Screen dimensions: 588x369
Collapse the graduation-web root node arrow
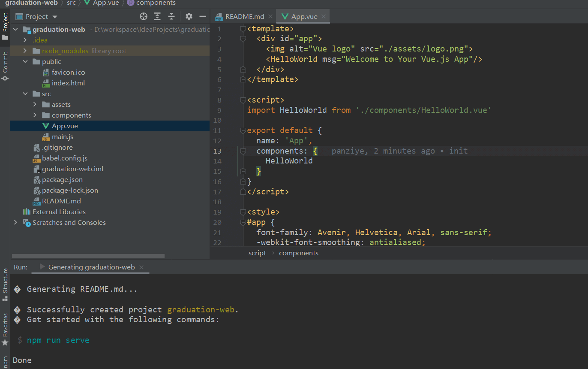(x=16, y=30)
